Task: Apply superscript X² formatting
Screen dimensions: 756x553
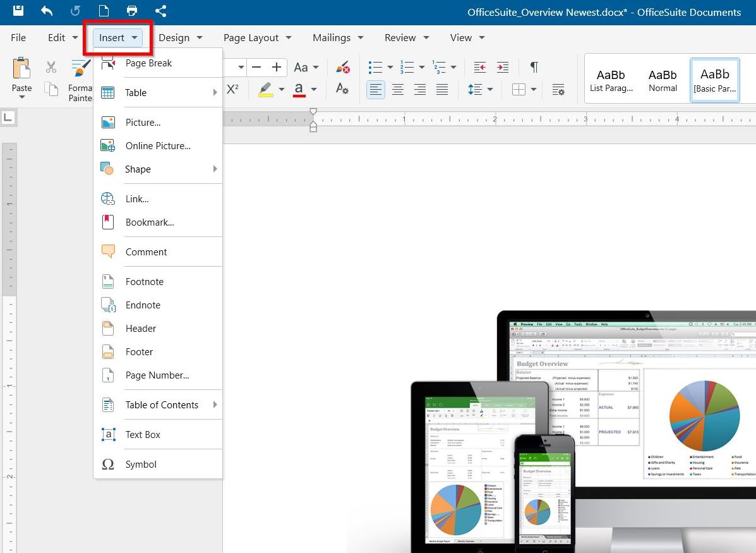Action: pos(232,88)
